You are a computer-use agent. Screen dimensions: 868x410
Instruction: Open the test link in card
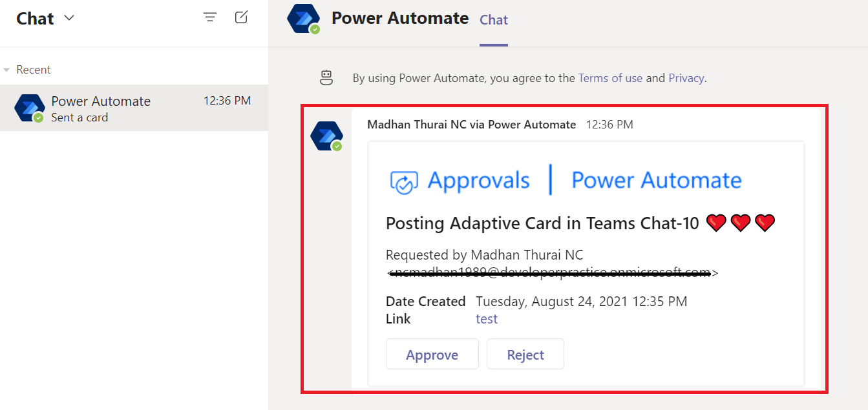(487, 319)
